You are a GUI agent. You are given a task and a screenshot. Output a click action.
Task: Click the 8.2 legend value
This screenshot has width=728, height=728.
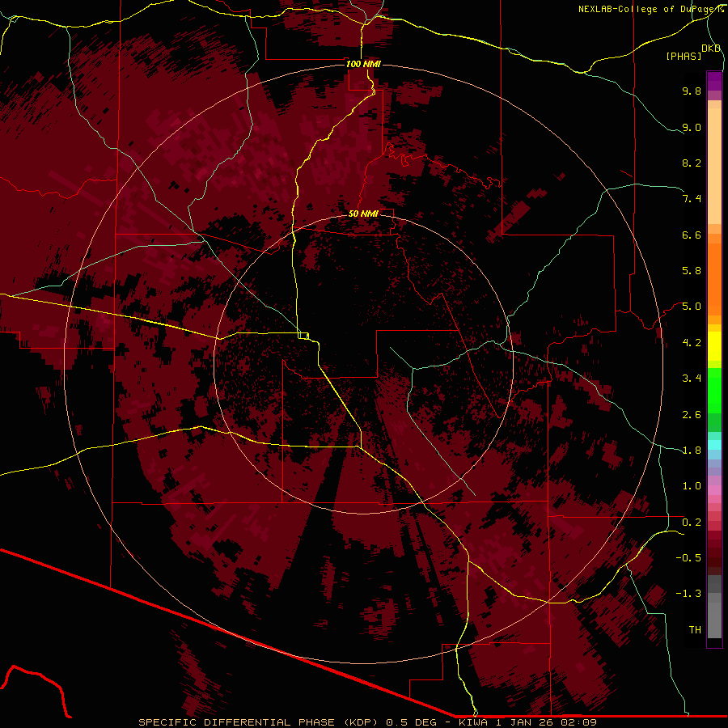click(692, 163)
